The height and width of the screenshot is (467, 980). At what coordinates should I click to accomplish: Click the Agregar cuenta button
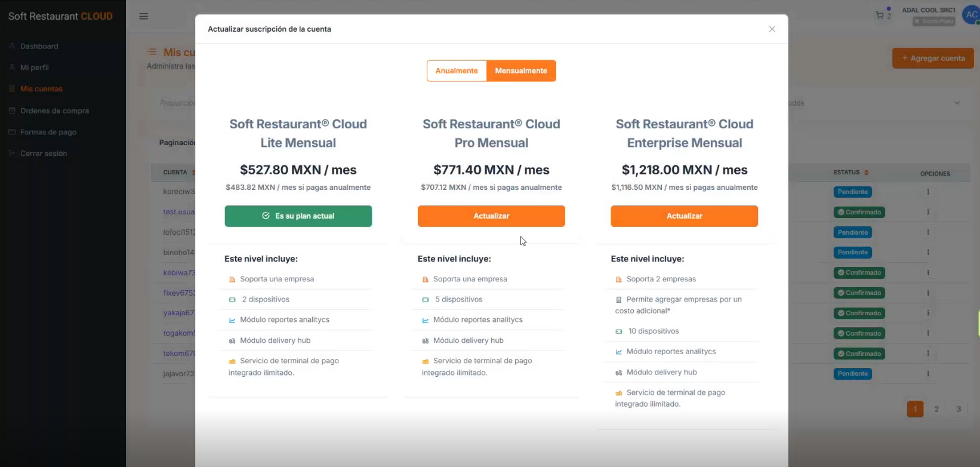[x=933, y=58]
